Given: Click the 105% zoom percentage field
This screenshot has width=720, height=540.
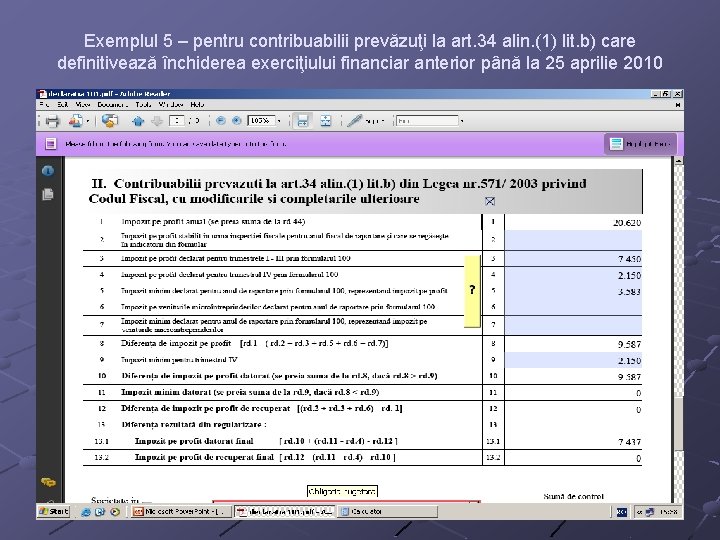Looking at the screenshot, I should coord(261,121).
